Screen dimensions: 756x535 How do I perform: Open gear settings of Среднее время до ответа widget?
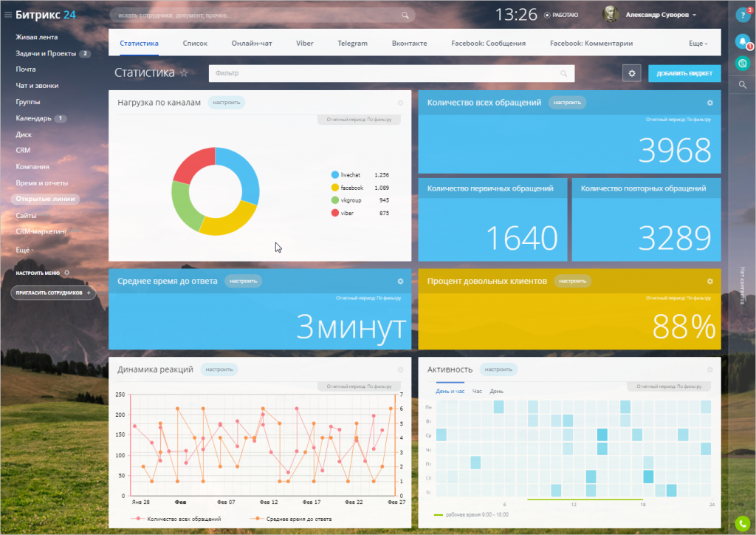point(400,282)
